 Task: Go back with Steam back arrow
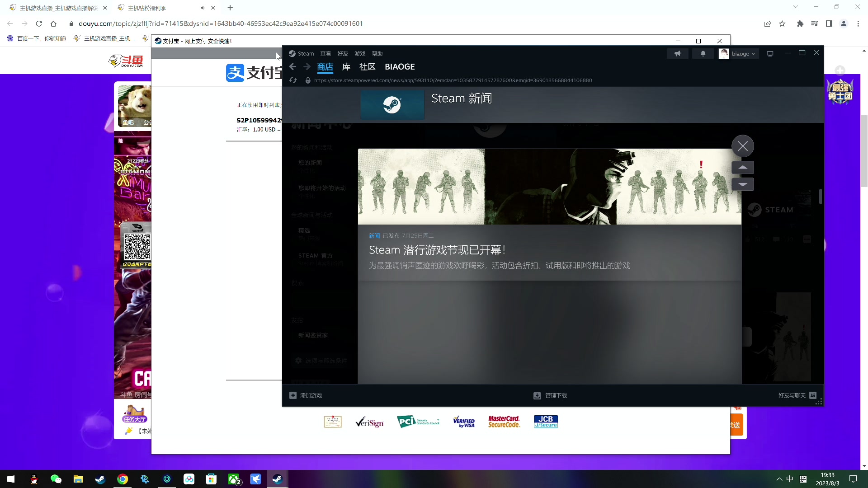(292, 67)
